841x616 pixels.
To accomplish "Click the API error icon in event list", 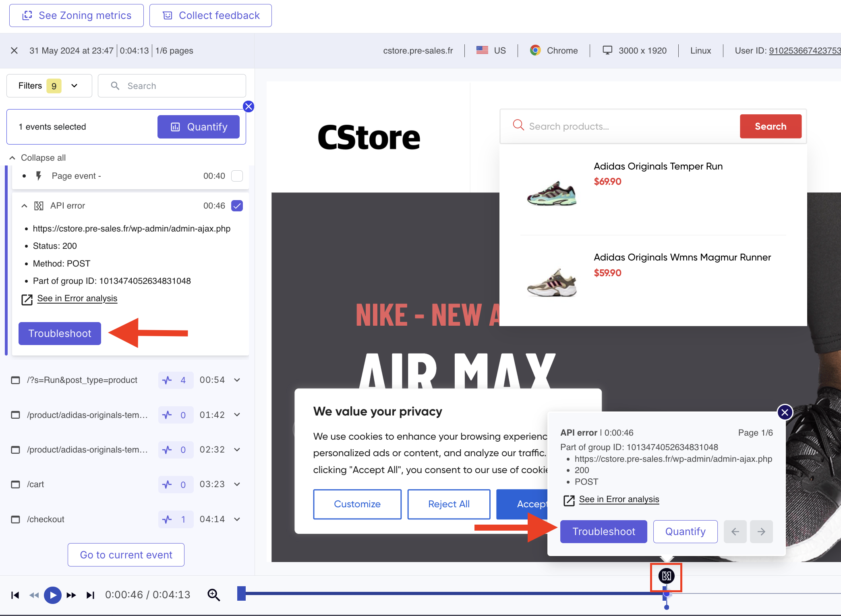I will (39, 206).
